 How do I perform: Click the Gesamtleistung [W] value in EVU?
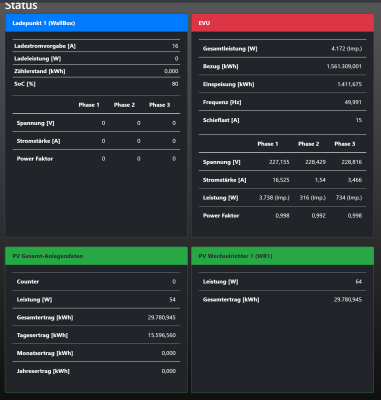point(346,49)
